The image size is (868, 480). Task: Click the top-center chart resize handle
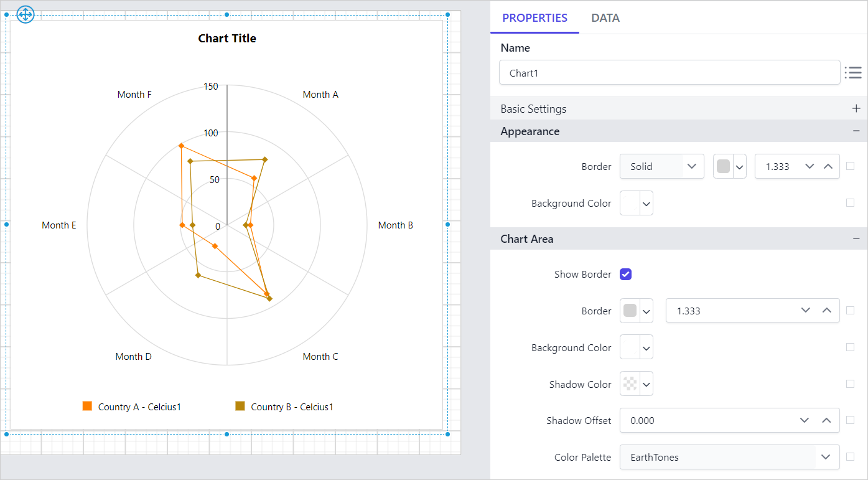[x=226, y=14]
